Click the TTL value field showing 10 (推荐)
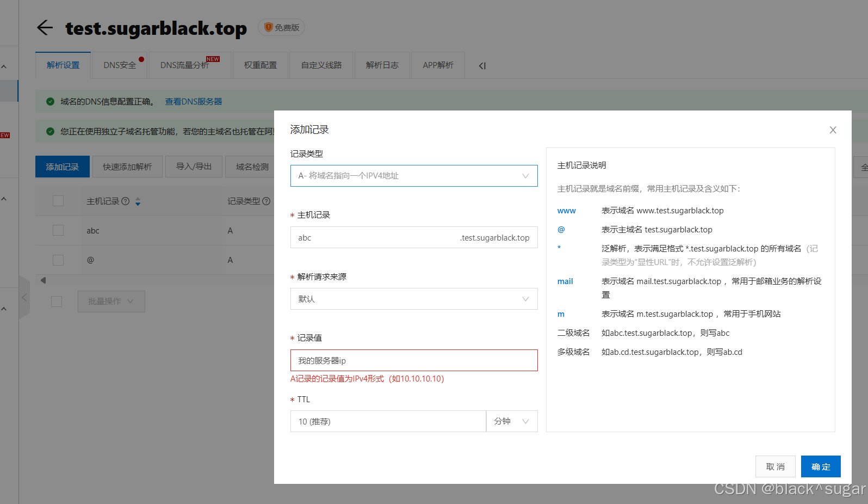The width and height of the screenshot is (868, 504). point(388,421)
